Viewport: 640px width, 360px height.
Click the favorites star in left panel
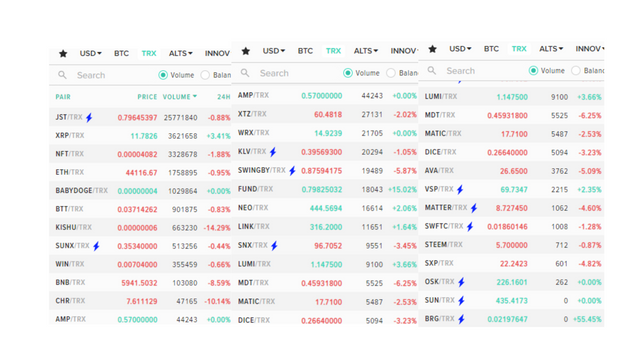[63, 53]
